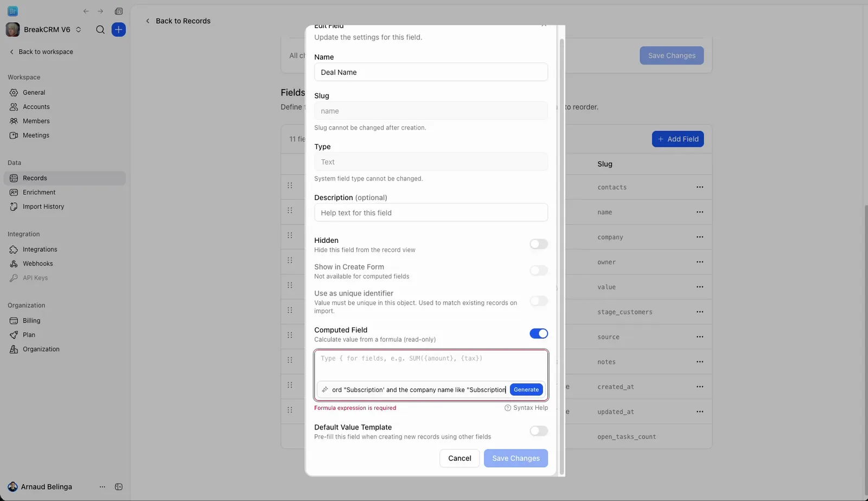The height and width of the screenshot is (501, 868).
Task: Open more options next to Arnaud Belinga
Action: 103,487
